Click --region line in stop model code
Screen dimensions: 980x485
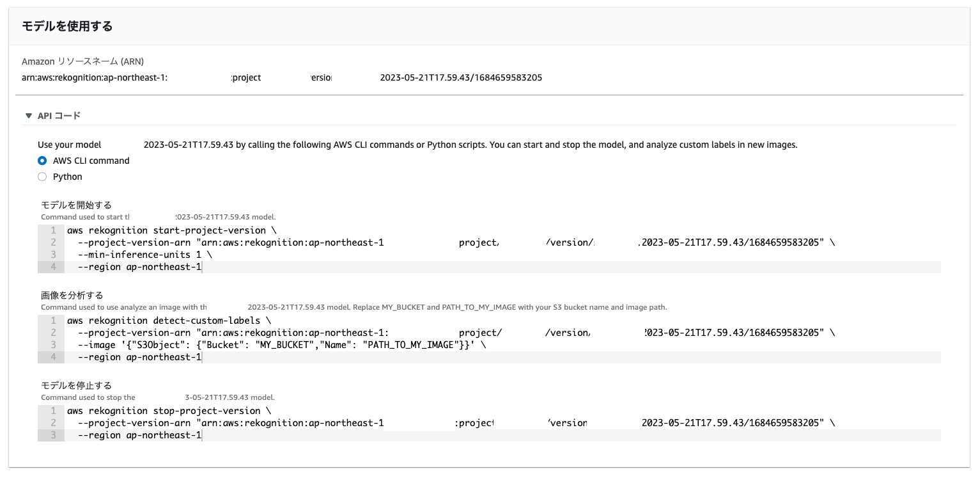click(x=139, y=435)
